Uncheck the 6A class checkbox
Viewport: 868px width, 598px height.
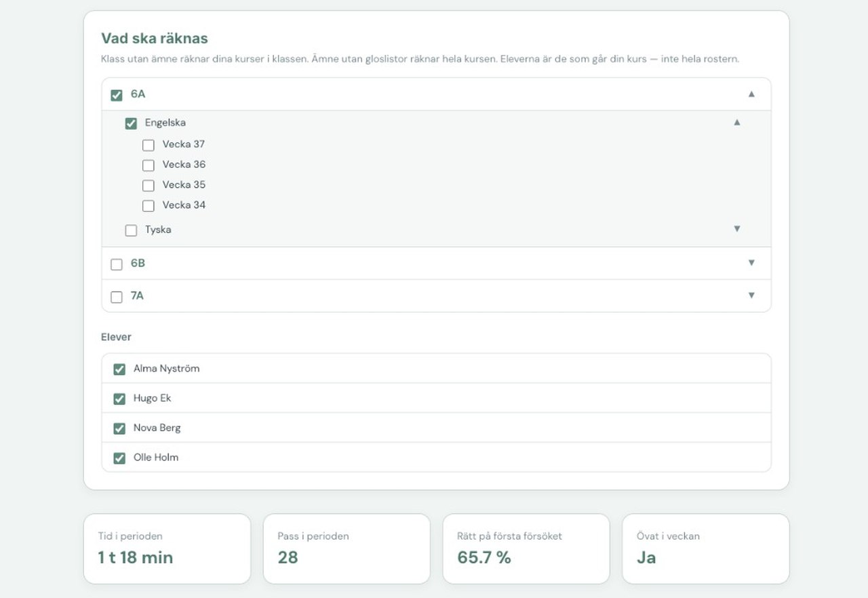tap(117, 95)
